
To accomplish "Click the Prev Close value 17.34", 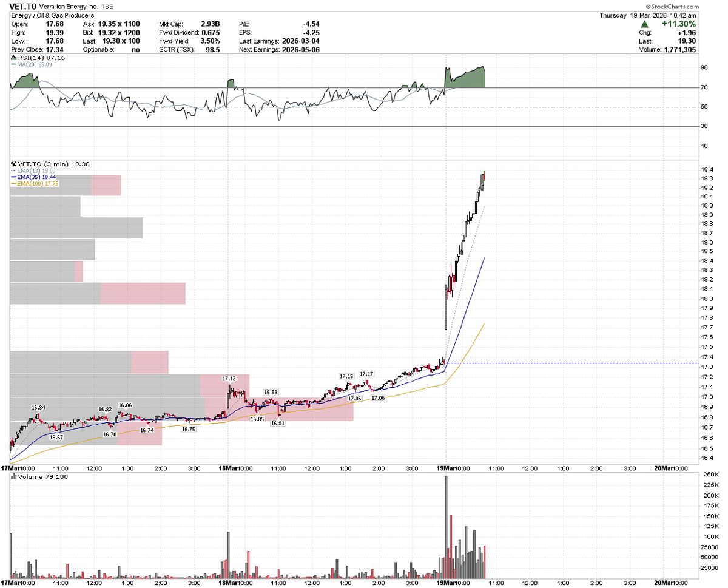I will coord(56,49).
